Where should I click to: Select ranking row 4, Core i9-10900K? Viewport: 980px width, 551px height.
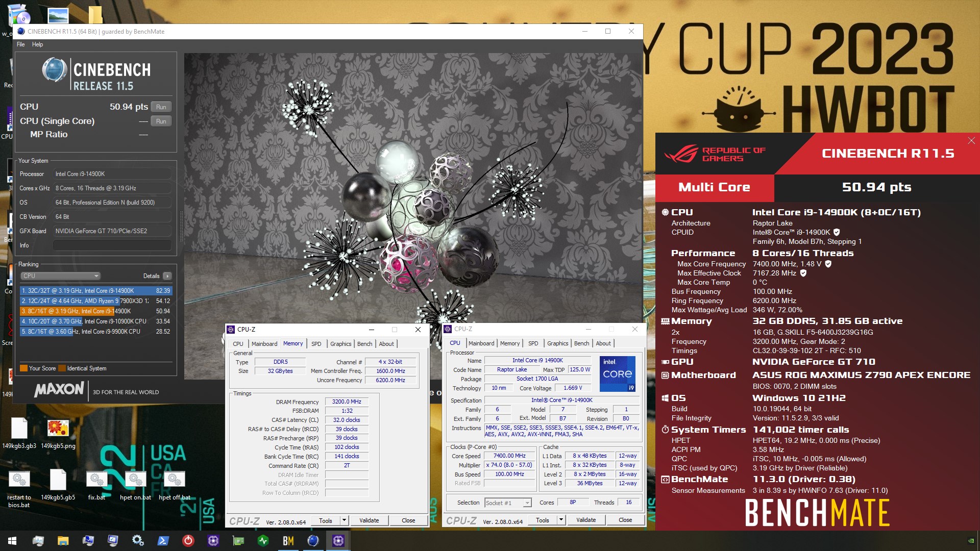click(96, 321)
